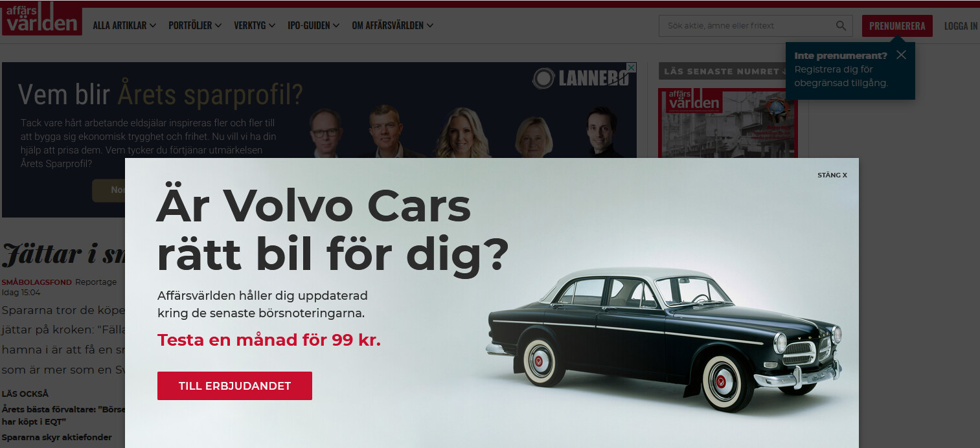Click the Lannebo ad close icon

tap(632, 67)
